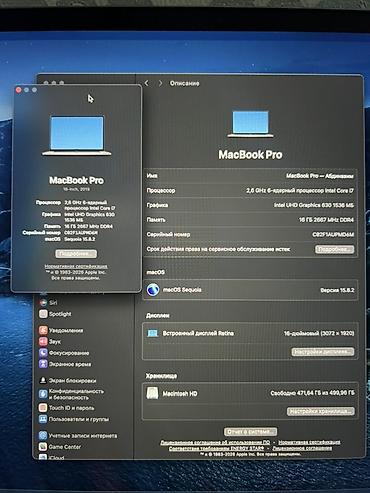Open the Фокусирование (Focus) sidebar item
This screenshot has height=493, width=370.
tap(64, 353)
